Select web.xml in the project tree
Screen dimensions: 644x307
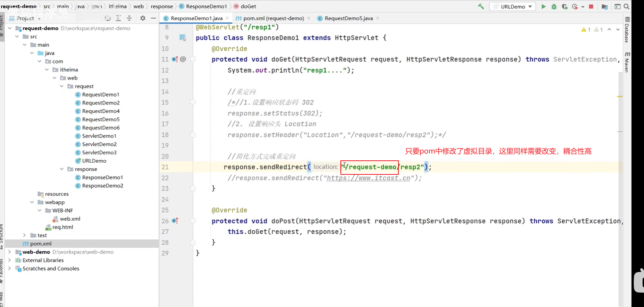pos(70,219)
